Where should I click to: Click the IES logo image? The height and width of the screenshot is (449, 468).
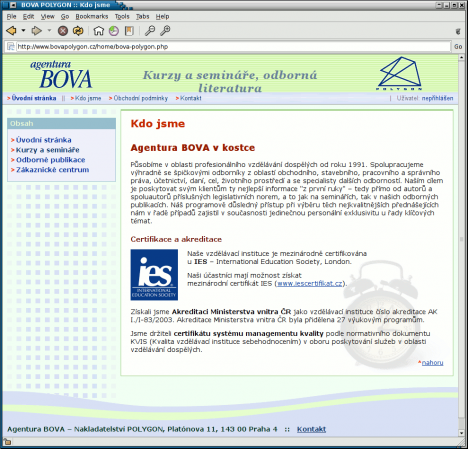154,275
